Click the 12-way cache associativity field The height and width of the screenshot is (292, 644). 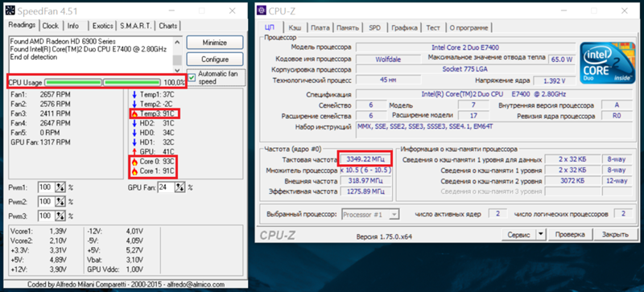tap(617, 181)
